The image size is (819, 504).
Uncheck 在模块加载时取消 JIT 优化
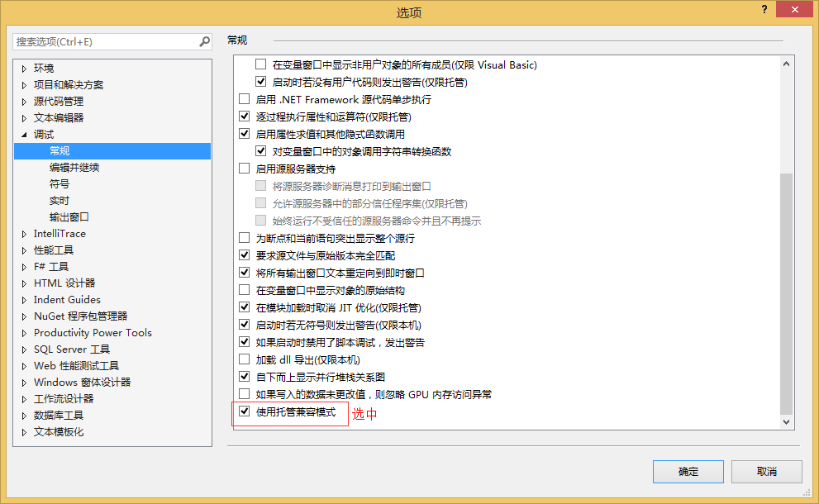pos(244,307)
